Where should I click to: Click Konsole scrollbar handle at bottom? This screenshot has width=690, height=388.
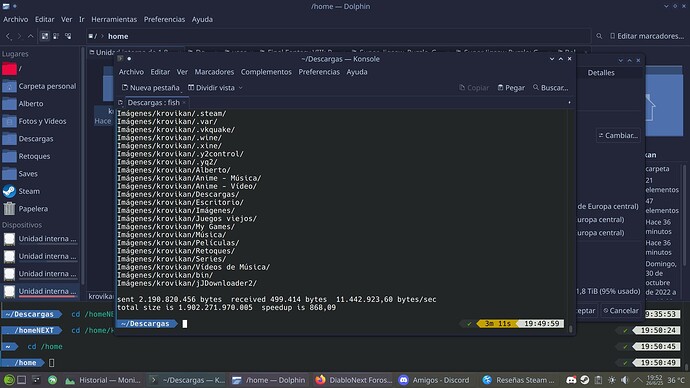571,328
